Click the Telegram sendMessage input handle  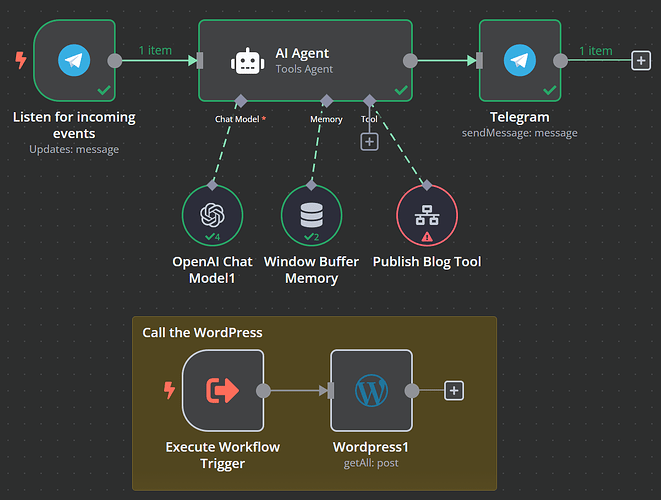point(479,61)
